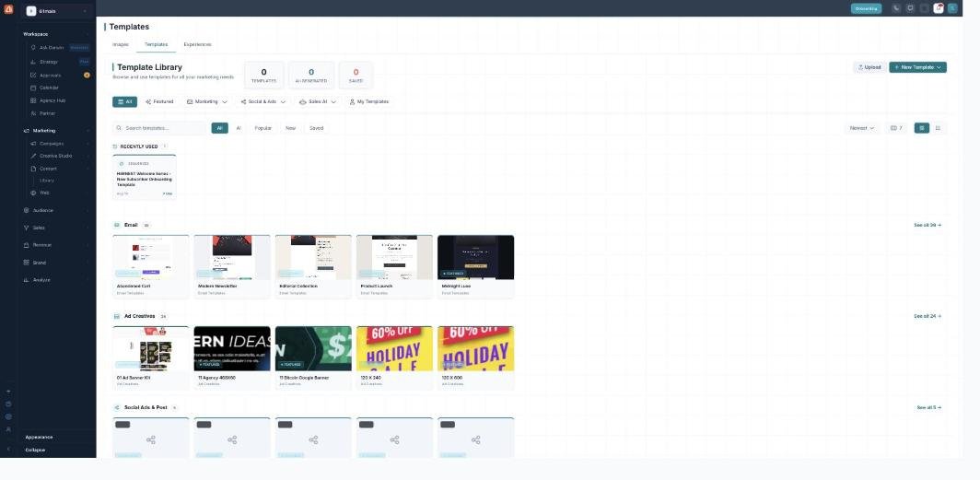The width and height of the screenshot is (980, 480).
Task: Select the Featured category filter
Action: 159,102
